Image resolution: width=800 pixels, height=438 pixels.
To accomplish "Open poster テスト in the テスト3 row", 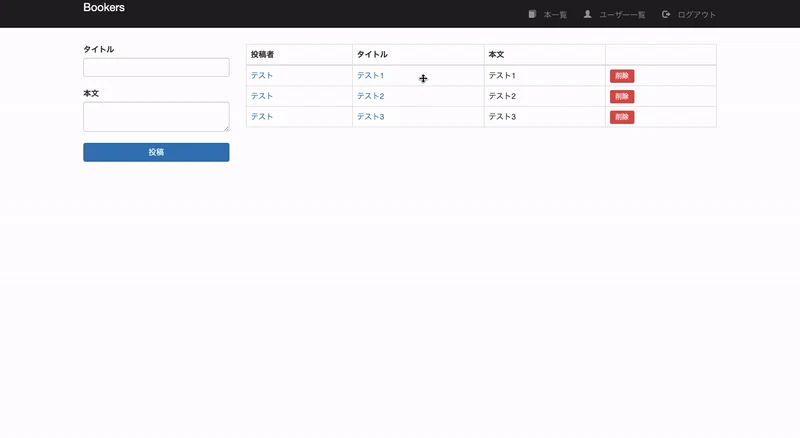I will (x=262, y=116).
